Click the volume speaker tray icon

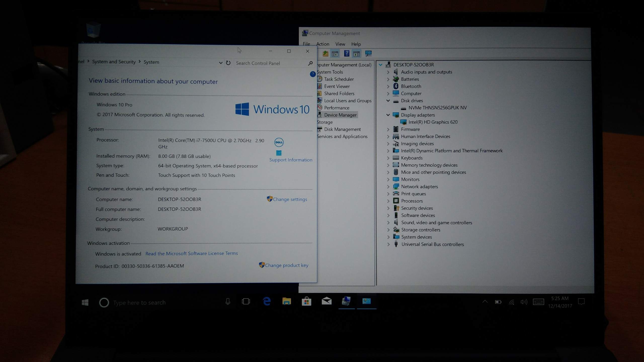tap(524, 302)
